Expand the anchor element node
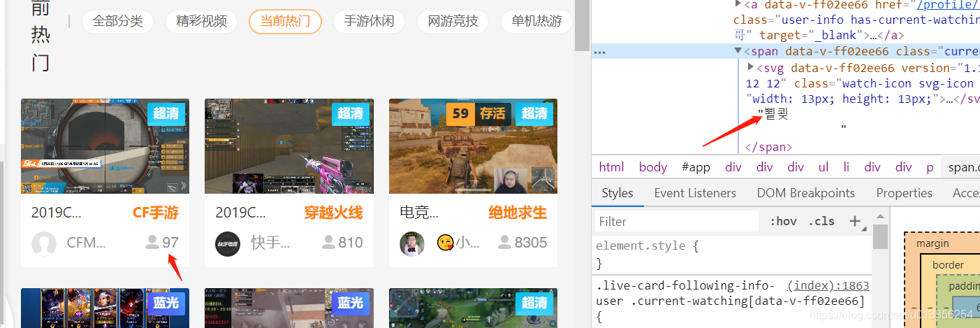980x328 pixels. pyautogui.click(x=738, y=4)
